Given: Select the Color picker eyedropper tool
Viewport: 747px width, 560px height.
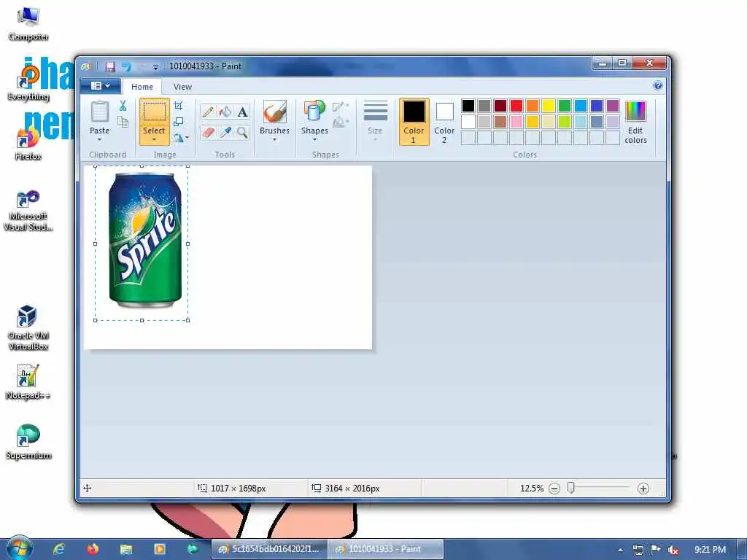Looking at the screenshot, I should [x=225, y=132].
